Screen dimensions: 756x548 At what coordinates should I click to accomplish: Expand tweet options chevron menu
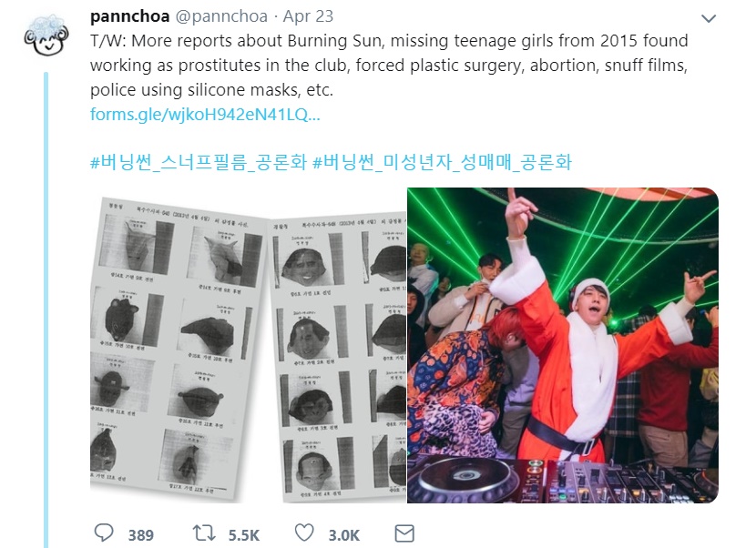(709, 19)
